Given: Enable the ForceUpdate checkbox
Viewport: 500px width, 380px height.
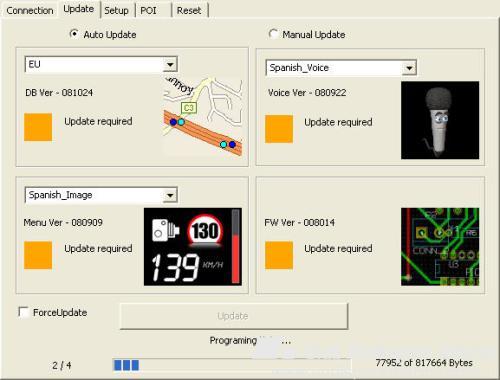Looking at the screenshot, I should (x=24, y=312).
